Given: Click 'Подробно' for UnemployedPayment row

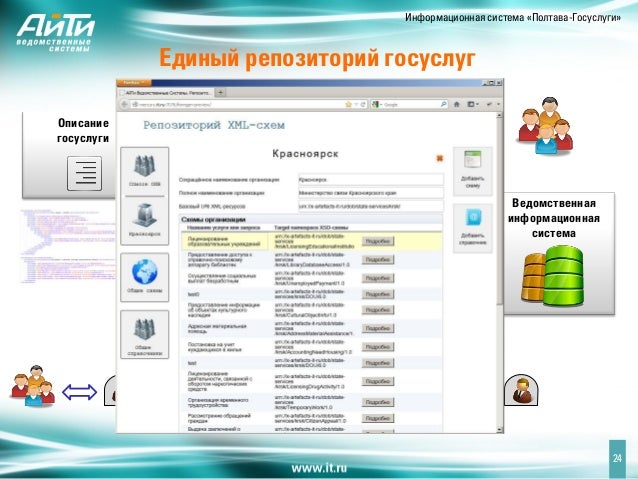Looking at the screenshot, I should (x=378, y=278).
